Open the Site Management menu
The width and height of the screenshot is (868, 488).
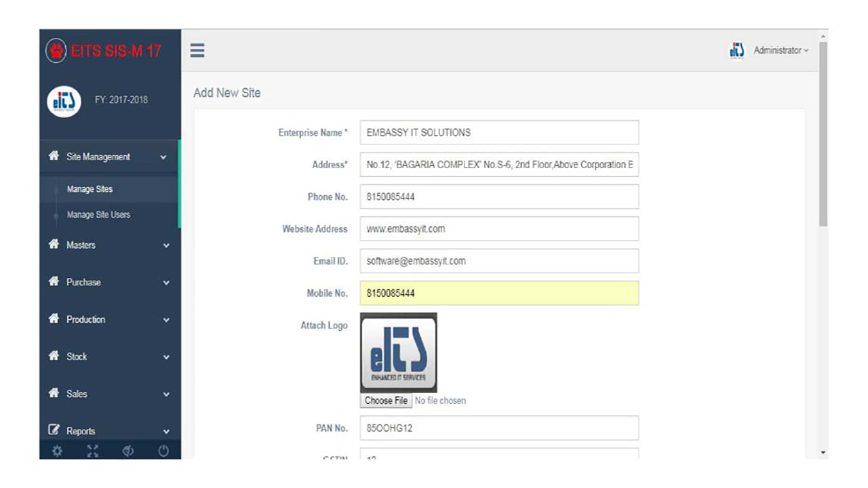click(109, 157)
